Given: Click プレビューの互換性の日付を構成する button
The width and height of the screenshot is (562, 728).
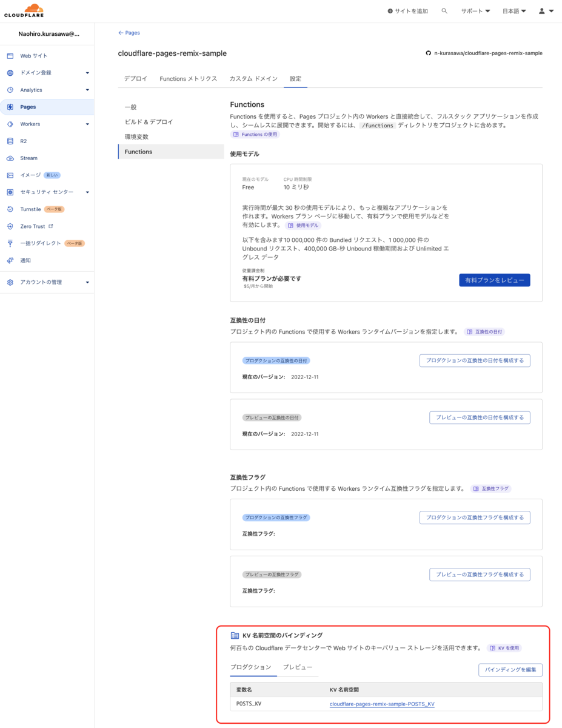Looking at the screenshot, I should [x=480, y=417].
